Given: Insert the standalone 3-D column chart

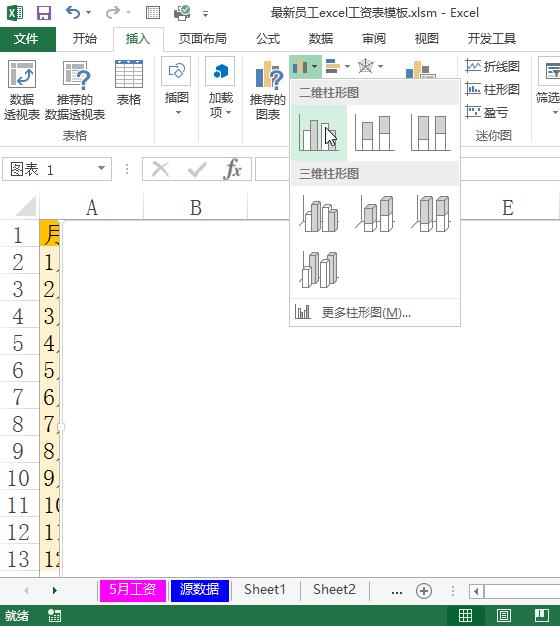Looking at the screenshot, I should (319, 269).
